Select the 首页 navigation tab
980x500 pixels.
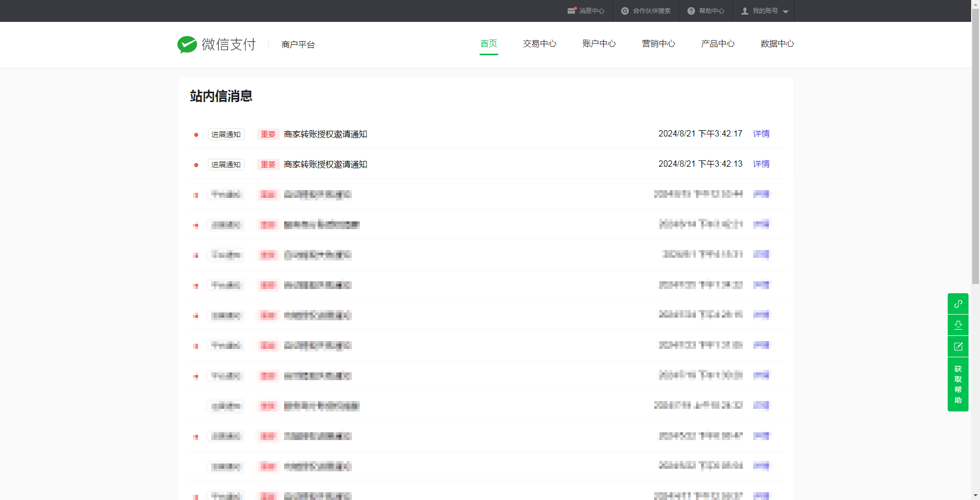click(x=488, y=44)
